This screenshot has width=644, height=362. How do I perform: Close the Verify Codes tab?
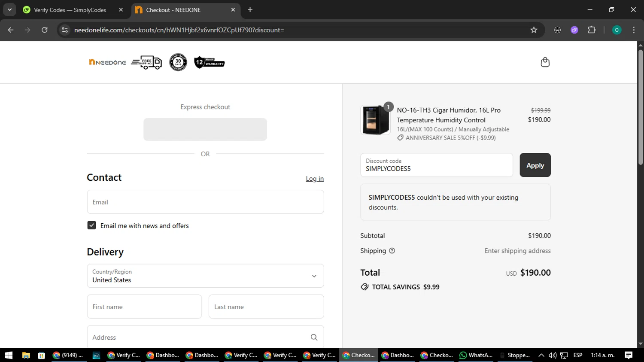coord(121,10)
